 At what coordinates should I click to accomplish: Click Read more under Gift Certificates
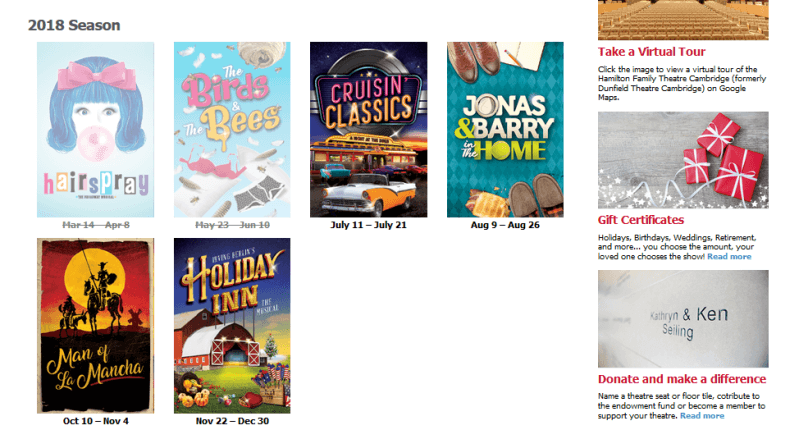(729, 257)
